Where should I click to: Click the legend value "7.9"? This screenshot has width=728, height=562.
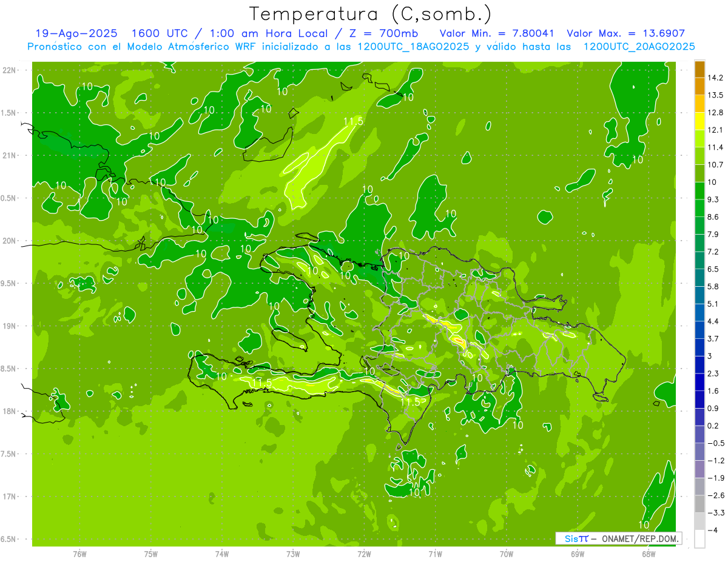(x=713, y=234)
